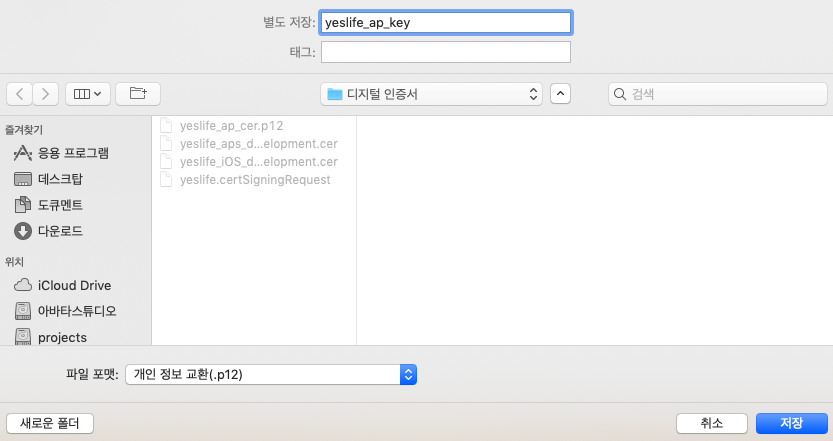Image resolution: width=833 pixels, height=441 pixels.
Task: Click the magnifying glass search icon
Action: tap(619, 95)
